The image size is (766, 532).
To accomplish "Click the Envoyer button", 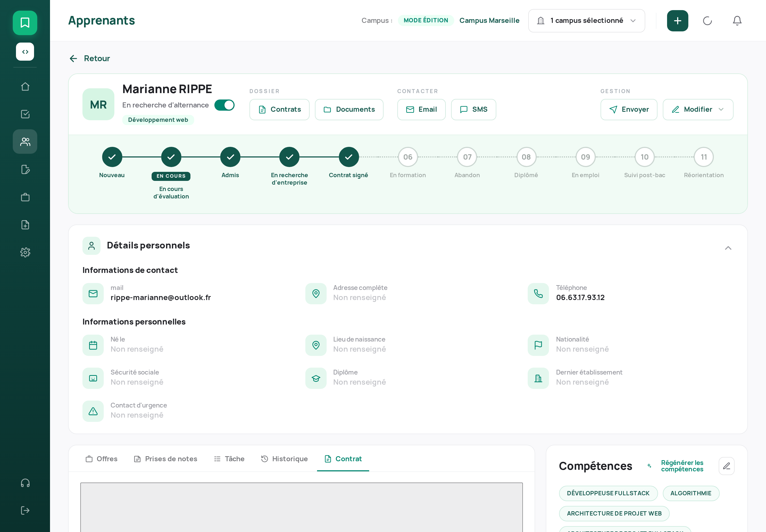I will [629, 109].
